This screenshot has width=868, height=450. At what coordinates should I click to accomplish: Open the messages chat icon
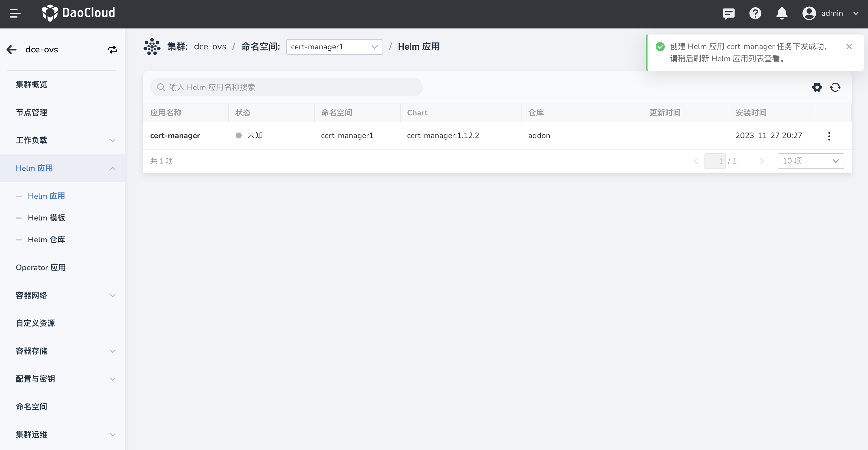point(728,13)
